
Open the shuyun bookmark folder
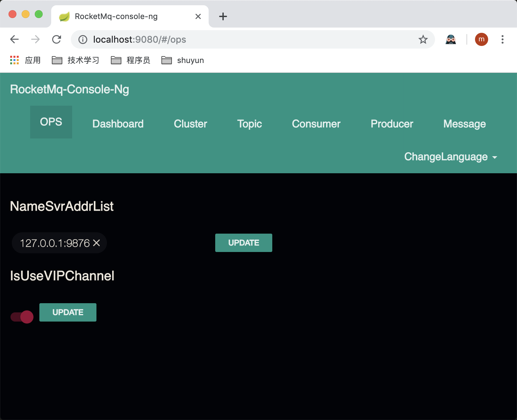[183, 60]
